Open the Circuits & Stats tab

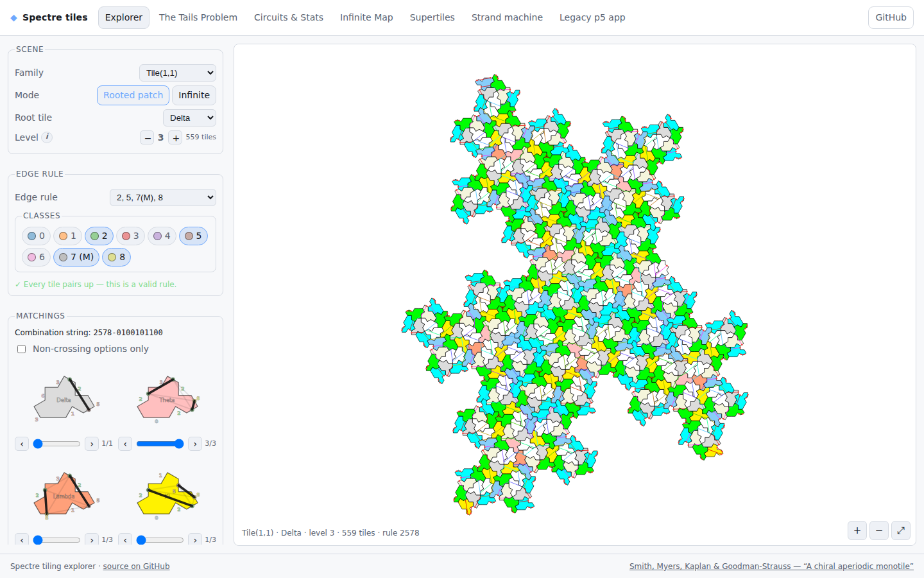289,18
